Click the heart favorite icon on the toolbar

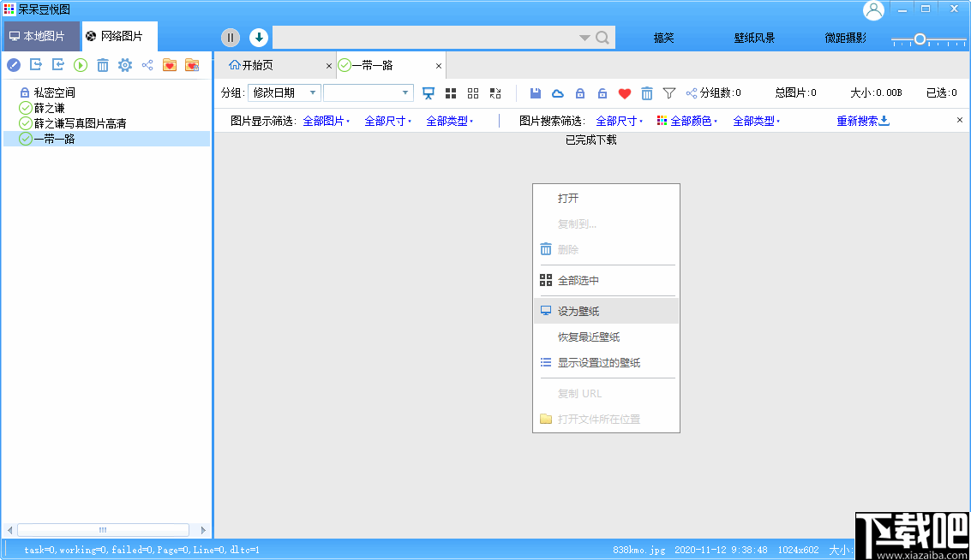tap(625, 92)
